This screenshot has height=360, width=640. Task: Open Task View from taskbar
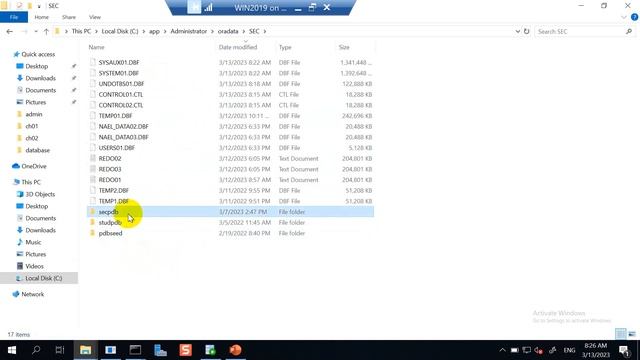60,350
